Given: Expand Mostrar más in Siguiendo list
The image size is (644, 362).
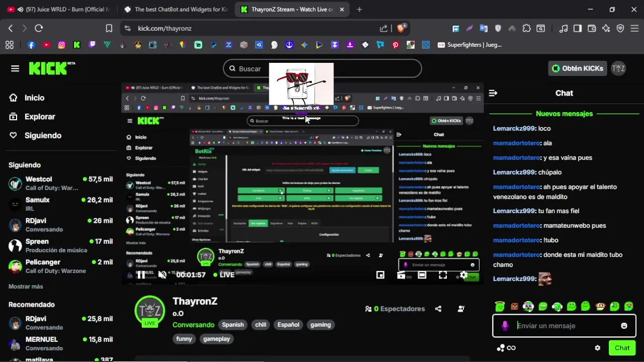Looking at the screenshot, I should [26, 287].
